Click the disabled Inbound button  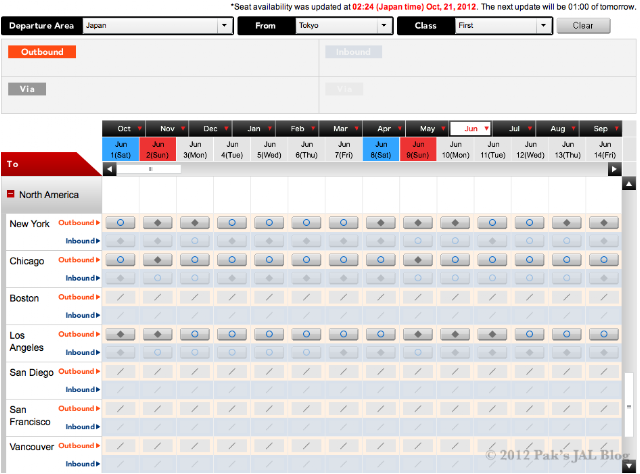353,52
